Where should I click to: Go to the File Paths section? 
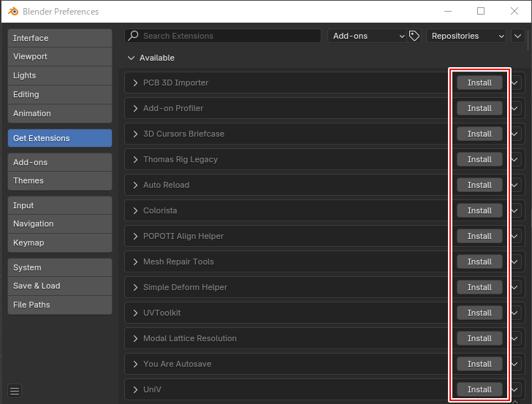tap(60, 305)
